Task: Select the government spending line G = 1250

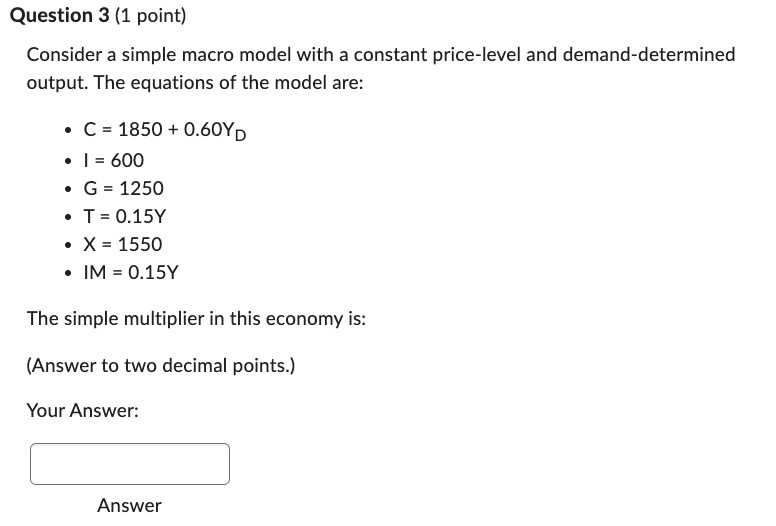Action: [x=124, y=188]
